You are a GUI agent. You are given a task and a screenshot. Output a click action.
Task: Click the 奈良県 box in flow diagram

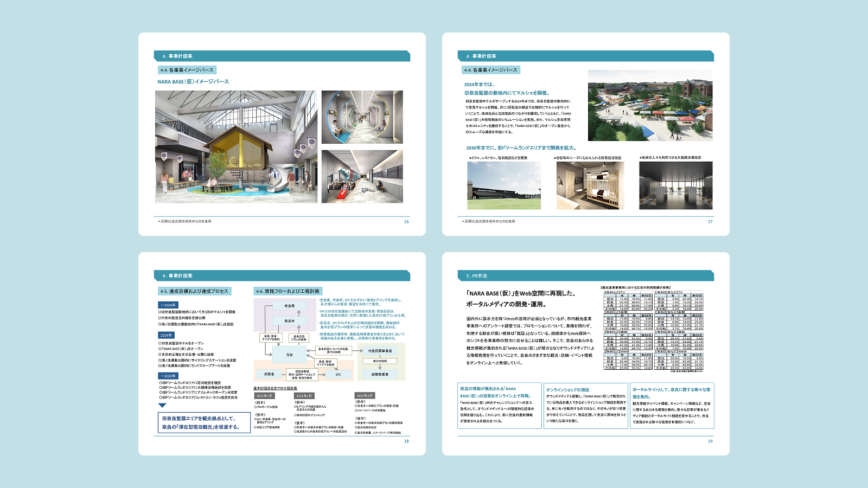tap(290, 306)
